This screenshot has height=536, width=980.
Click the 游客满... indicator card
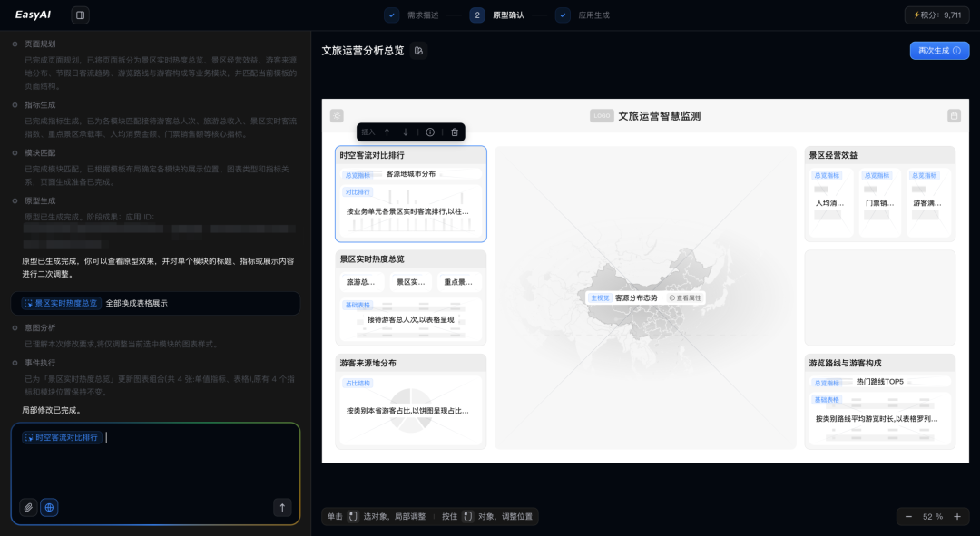click(x=928, y=201)
